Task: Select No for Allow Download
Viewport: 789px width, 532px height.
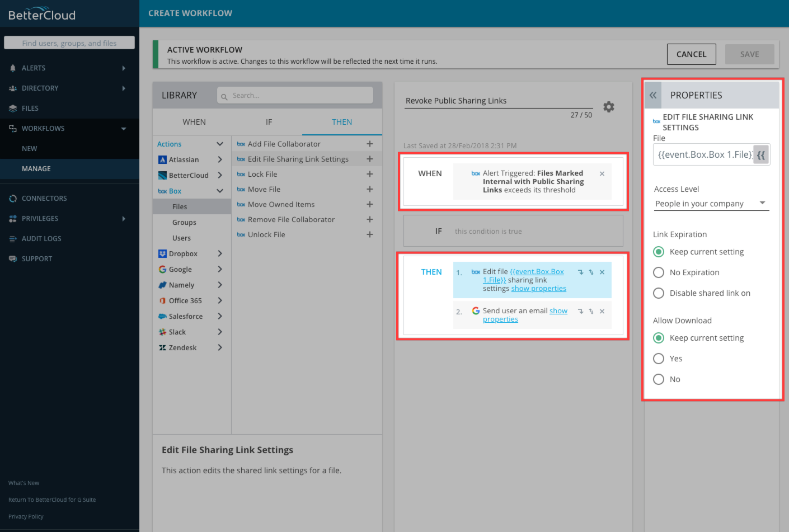Action: point(659,379)
